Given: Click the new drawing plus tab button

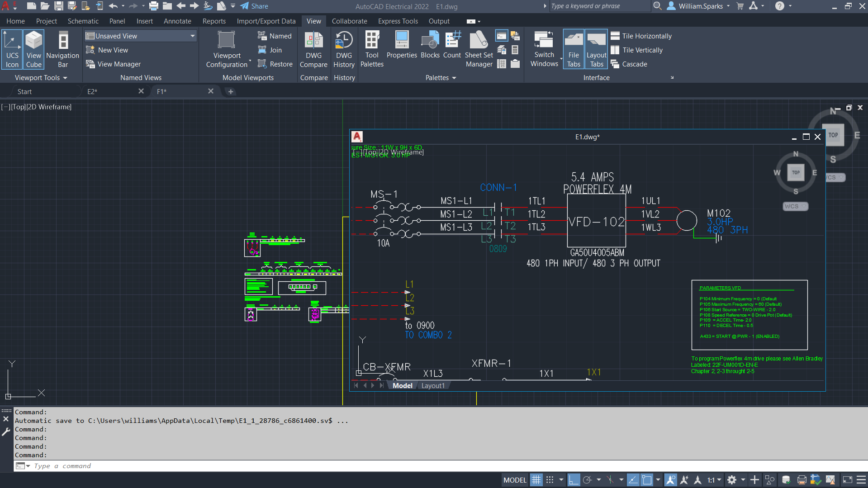Looking at the screenshot, I should click(231, 91).
